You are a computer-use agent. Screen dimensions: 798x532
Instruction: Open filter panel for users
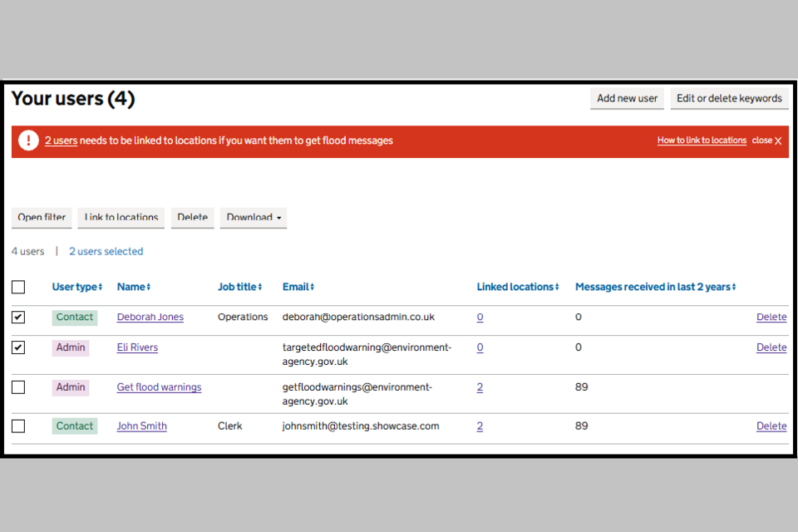point(42,218)
